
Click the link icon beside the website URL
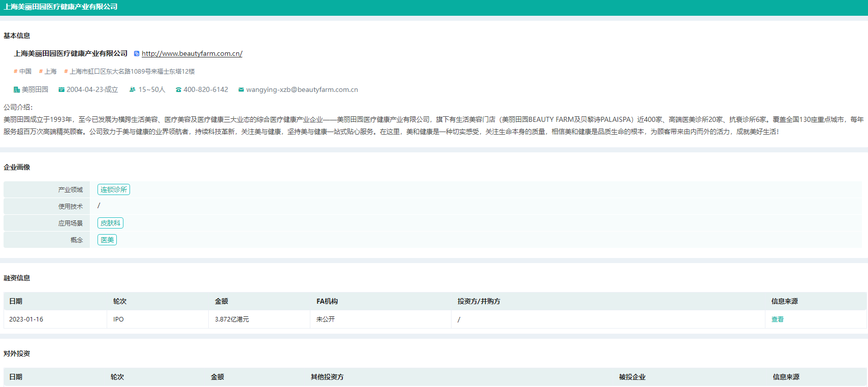point(137,54)
